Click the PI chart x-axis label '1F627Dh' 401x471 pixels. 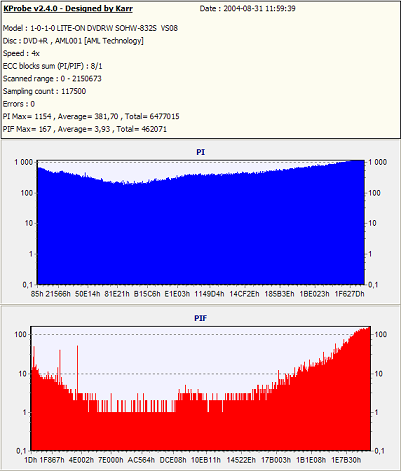349,294
